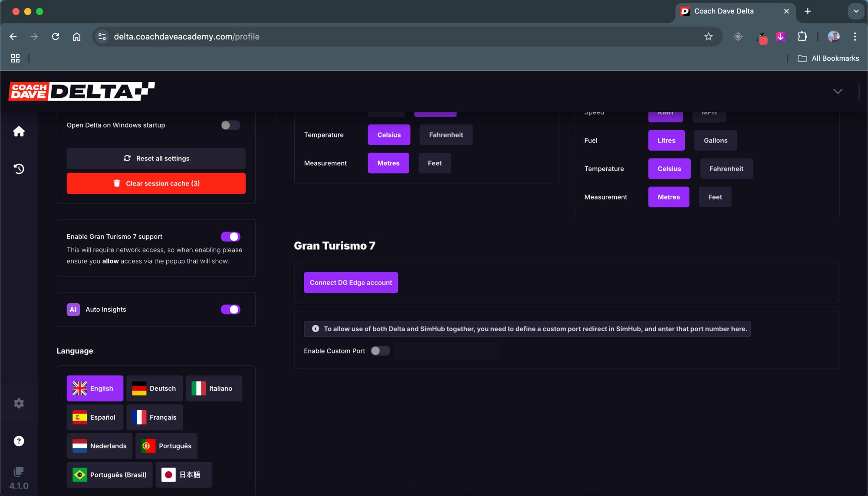Open the Chrome profile avatar

pos(833,36)
